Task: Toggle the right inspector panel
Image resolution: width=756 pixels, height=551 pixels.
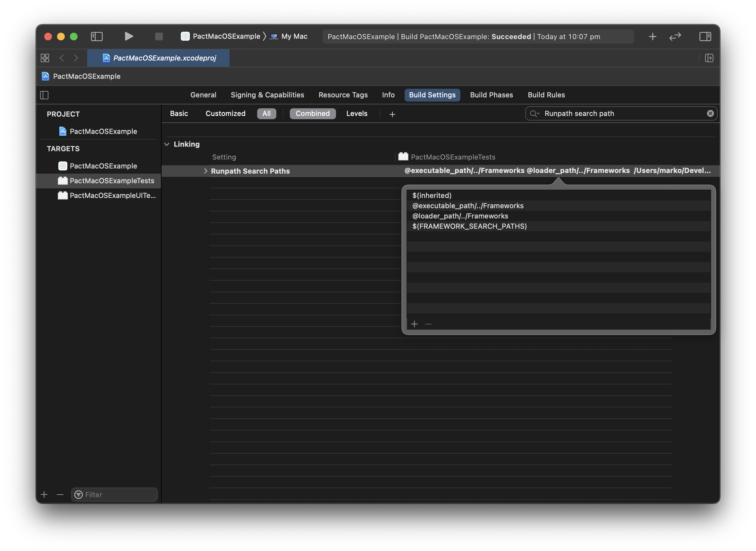Action: pos(705,36)
